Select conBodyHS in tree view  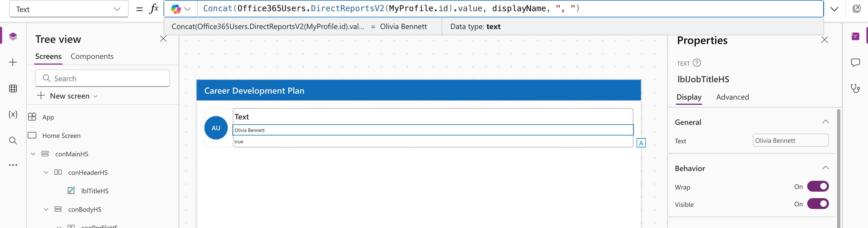point(85,210)
